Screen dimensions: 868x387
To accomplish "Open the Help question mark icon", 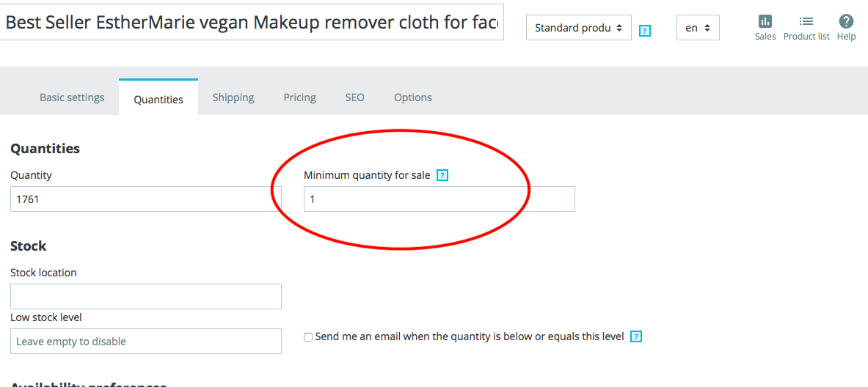I will (x=846, y=21).
